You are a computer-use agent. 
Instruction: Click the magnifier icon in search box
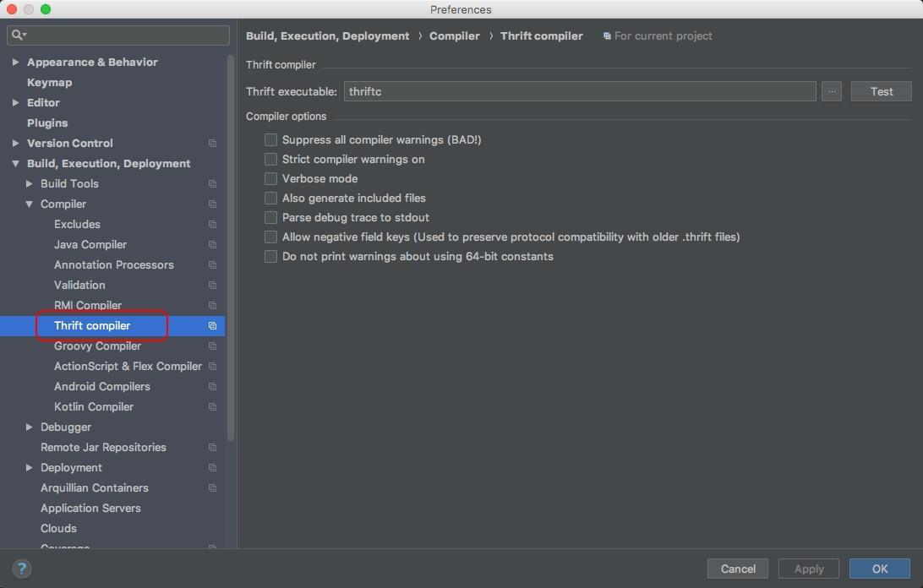(x=19, y=35)
